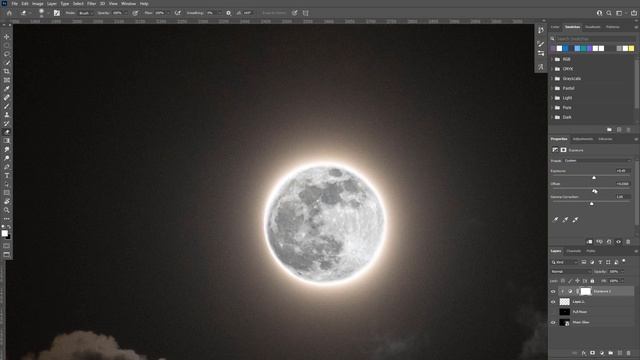Open the Preset dropdown in Properties

click(x=598, y=160)
